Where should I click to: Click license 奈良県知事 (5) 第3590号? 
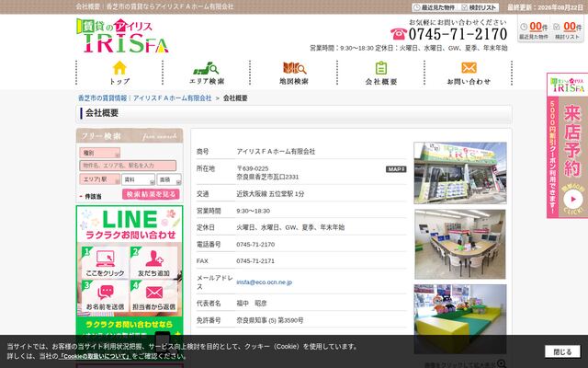tap(269, 320)
